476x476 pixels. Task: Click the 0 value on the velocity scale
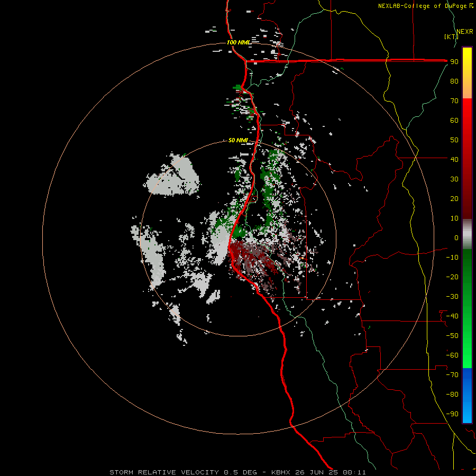(x=456, y=237)
